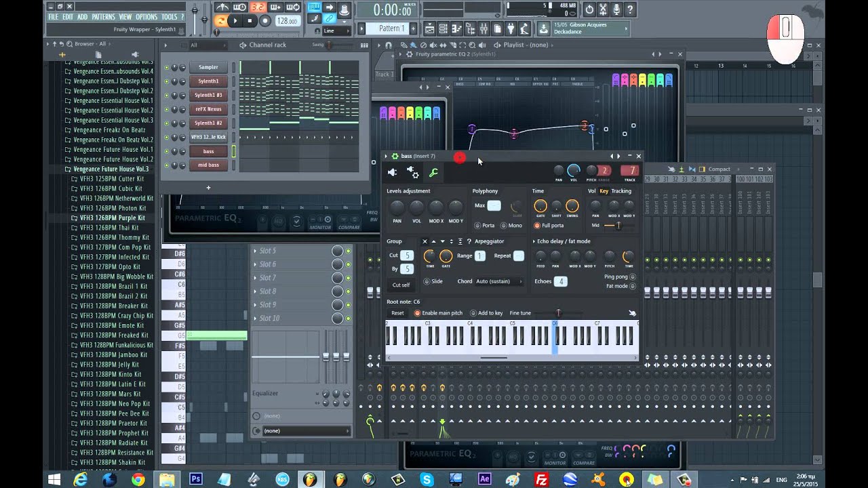The image size is (868, 488).
Task: Enable the Porta option under Polyphony
Action: tap(477, 226)
